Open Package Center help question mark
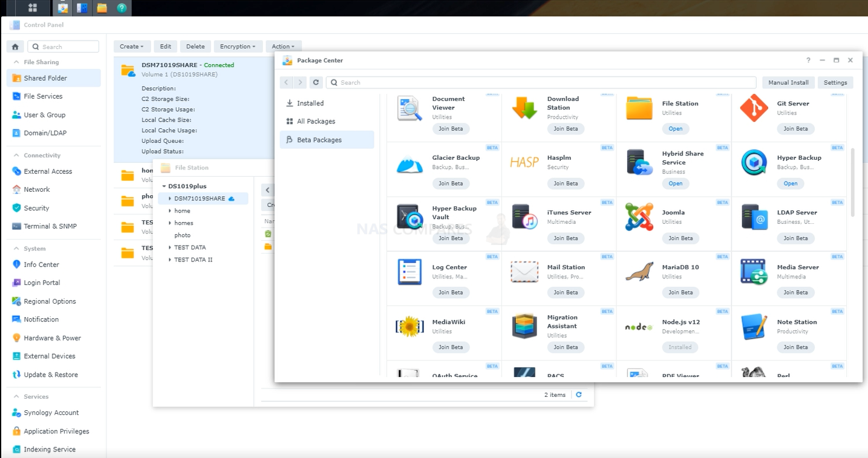 pos(808,61)
